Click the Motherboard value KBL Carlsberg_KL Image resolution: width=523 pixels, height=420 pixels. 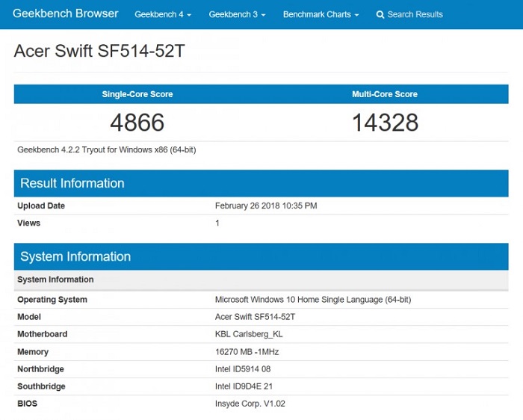pos(249,334)
